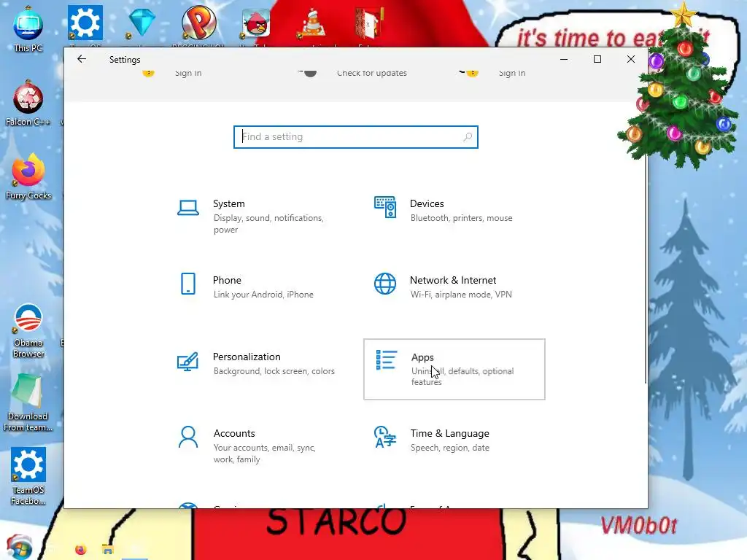Select the VLC cone with Santa hat icon
The width and height of the screenshot is (747, 560).
312,23
